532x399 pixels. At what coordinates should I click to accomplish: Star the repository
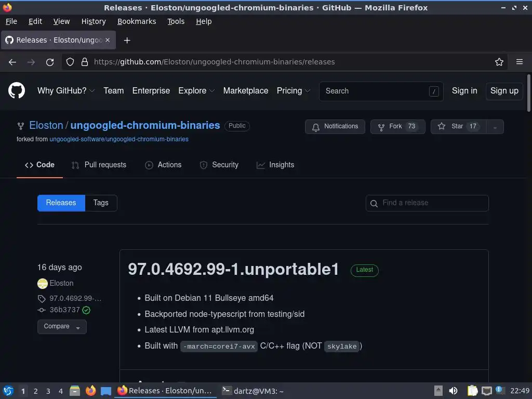pos(458,127)
